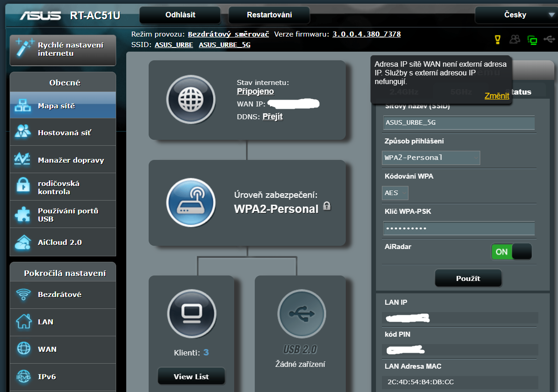Click firmware version 3.0.0.4.380_7378 link

coord(366,34)
